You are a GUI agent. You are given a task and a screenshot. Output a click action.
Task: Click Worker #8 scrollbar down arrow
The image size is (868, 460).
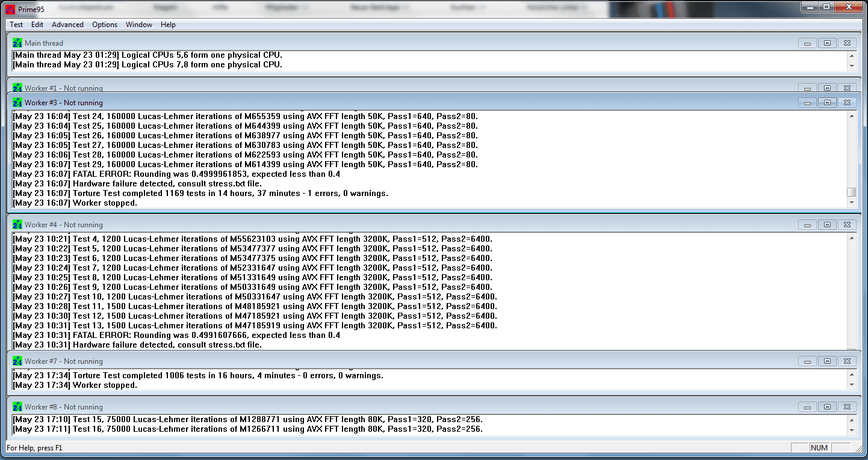[851, 429]
